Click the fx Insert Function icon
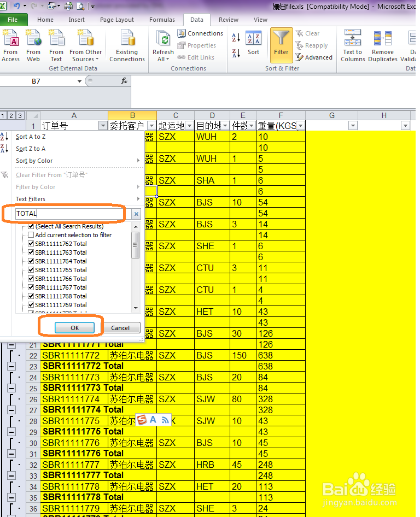Image resolution: width=420 pixels, height=517 pixels. (124, 81)
